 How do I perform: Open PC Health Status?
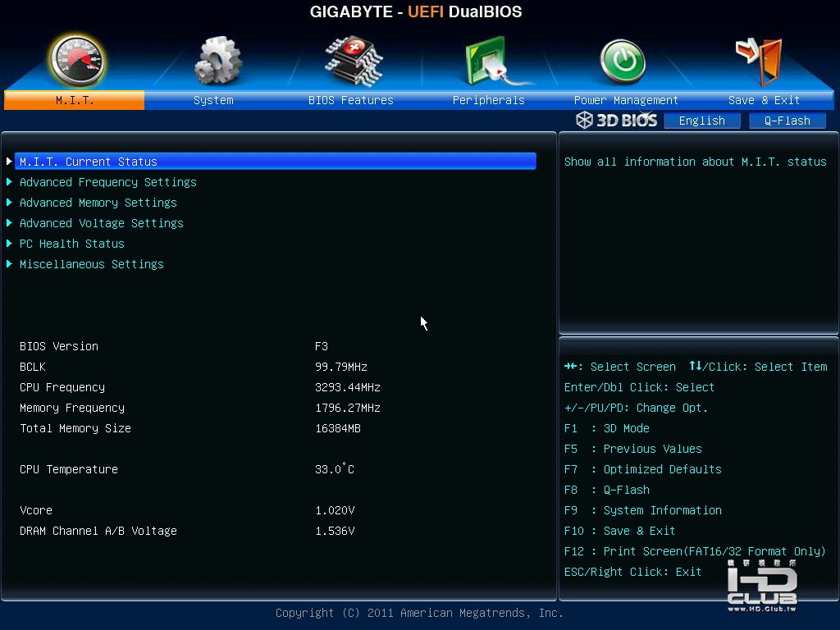point(72,244)
